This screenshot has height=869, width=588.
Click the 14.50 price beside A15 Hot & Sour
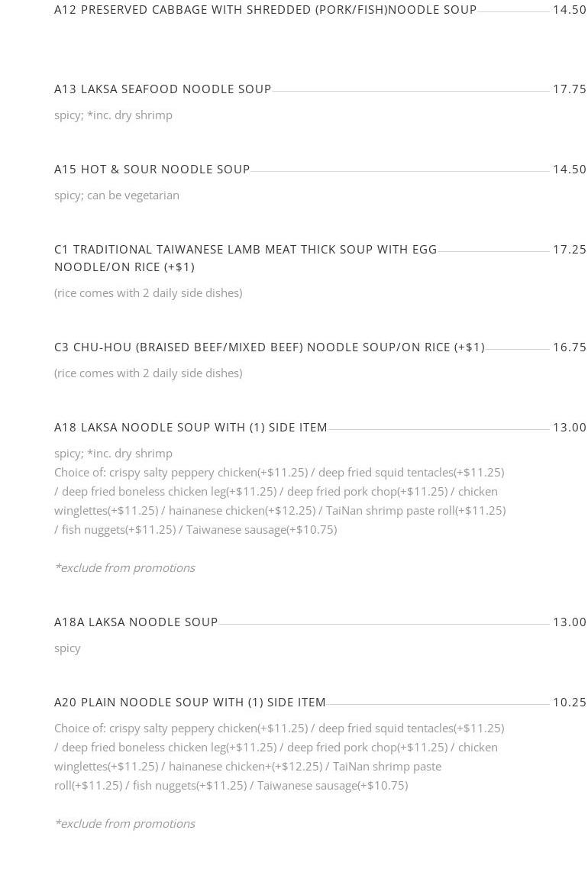(x=569, y=170)
